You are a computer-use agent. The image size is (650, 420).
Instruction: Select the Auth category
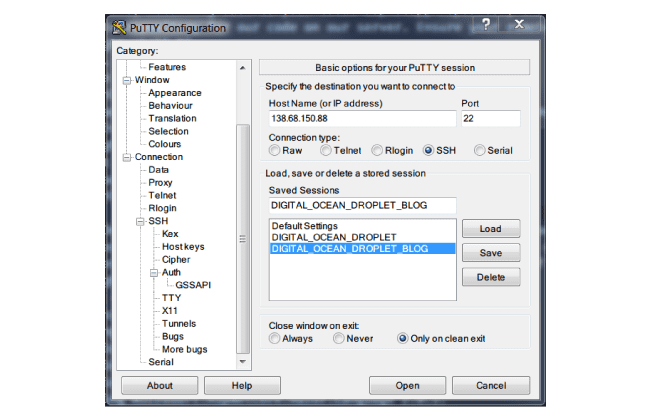[171, 273]
